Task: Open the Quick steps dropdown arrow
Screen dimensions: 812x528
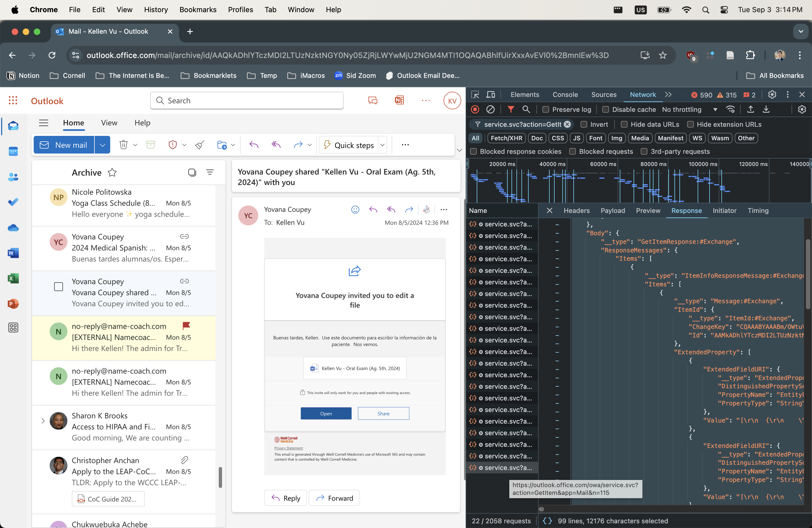Action: click(383, 145)
